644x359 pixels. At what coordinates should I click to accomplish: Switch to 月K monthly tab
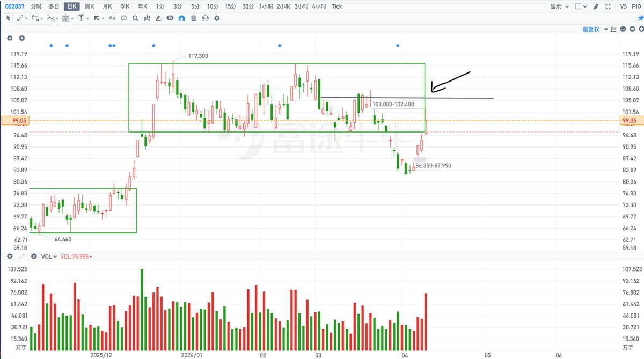(x=107, y=6)
